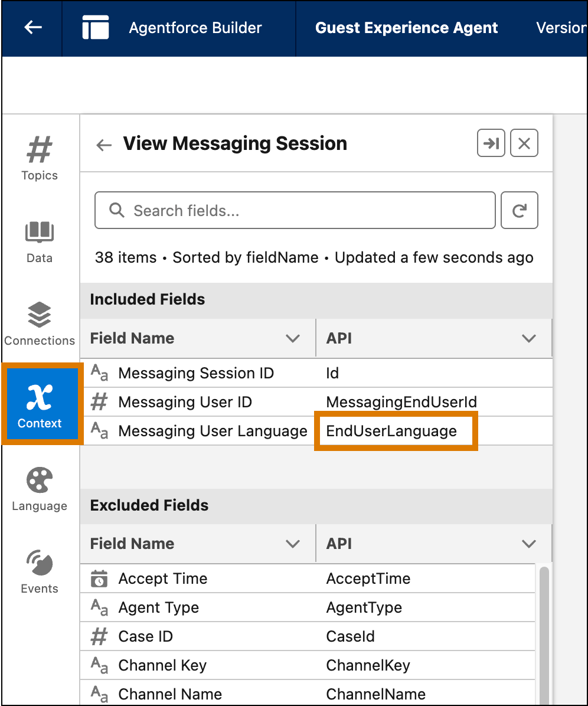This screenshot has height=706, width=588.
Task: Open the Agentforce Builder app icon
Action: [96, 28]
